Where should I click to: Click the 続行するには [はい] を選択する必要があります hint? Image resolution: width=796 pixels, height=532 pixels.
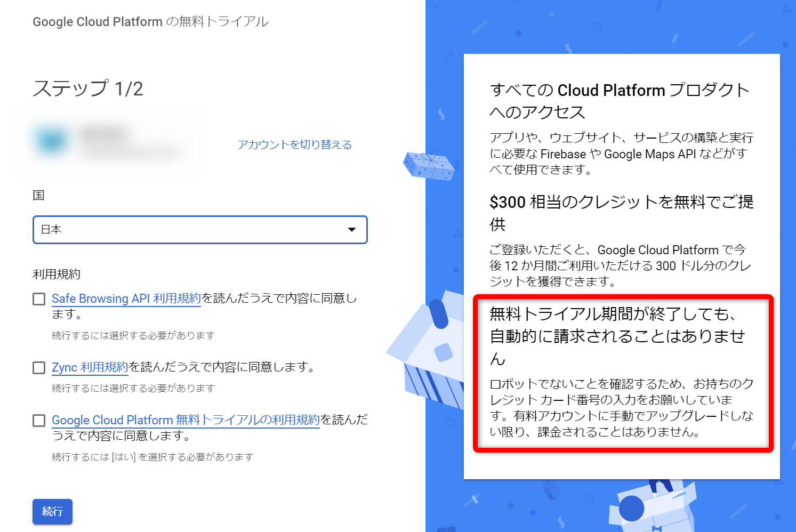pos(152,457)
